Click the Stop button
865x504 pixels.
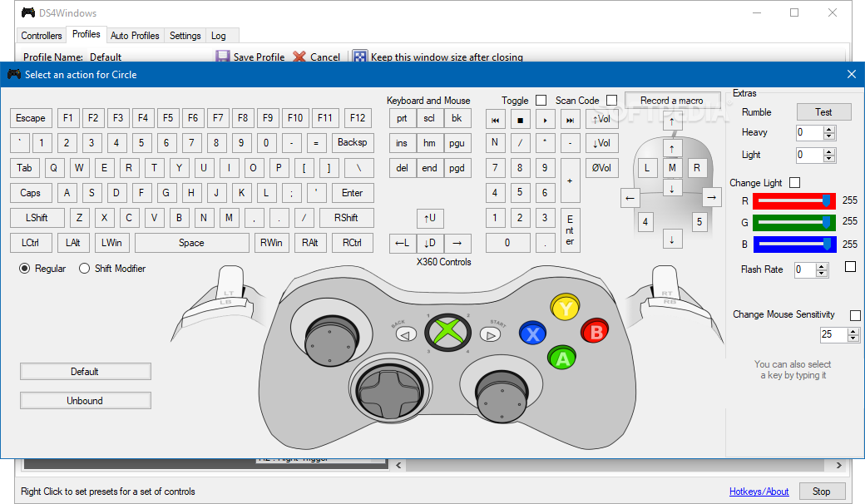[821, 492]
